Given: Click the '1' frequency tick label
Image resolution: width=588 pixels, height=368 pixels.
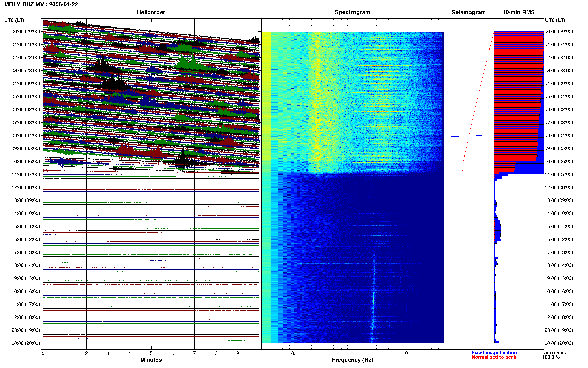Looking at the screenshot, I should click(350, 353).
